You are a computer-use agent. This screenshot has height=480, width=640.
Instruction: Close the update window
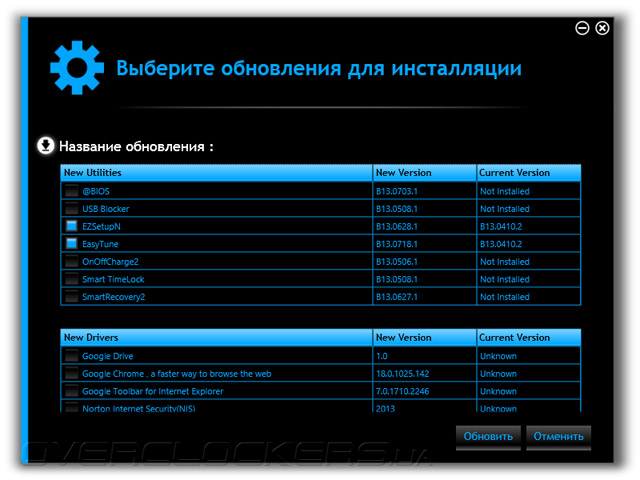pyautogui.click(x=602, y=28)
